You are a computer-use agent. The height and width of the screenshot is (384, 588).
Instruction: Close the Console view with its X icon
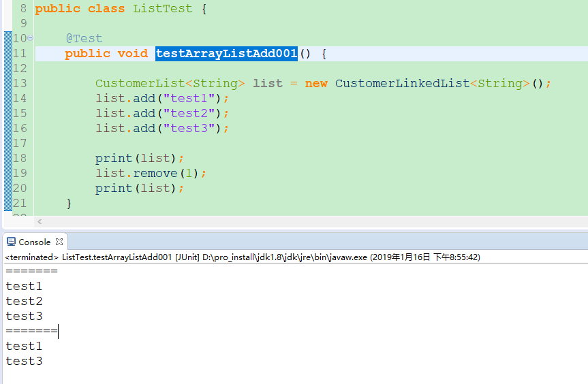[59, 242]
